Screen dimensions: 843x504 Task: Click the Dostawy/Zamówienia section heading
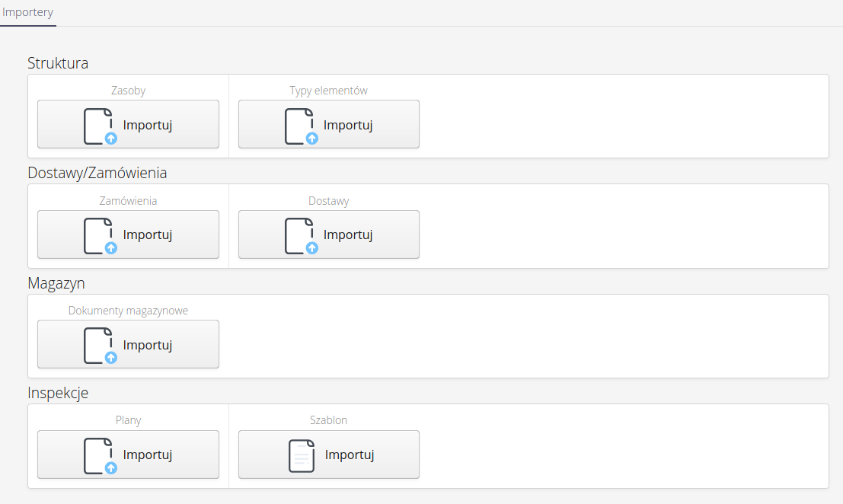(x=97, y=173)
